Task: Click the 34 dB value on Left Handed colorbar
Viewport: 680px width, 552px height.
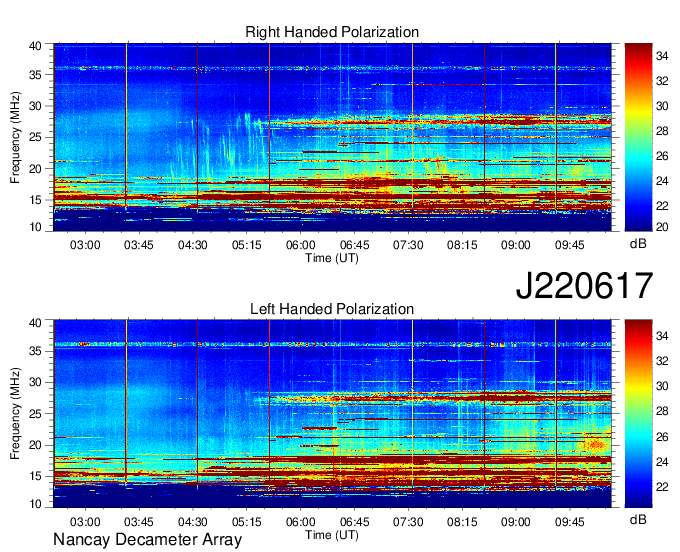Action: [x=662, y=336]
